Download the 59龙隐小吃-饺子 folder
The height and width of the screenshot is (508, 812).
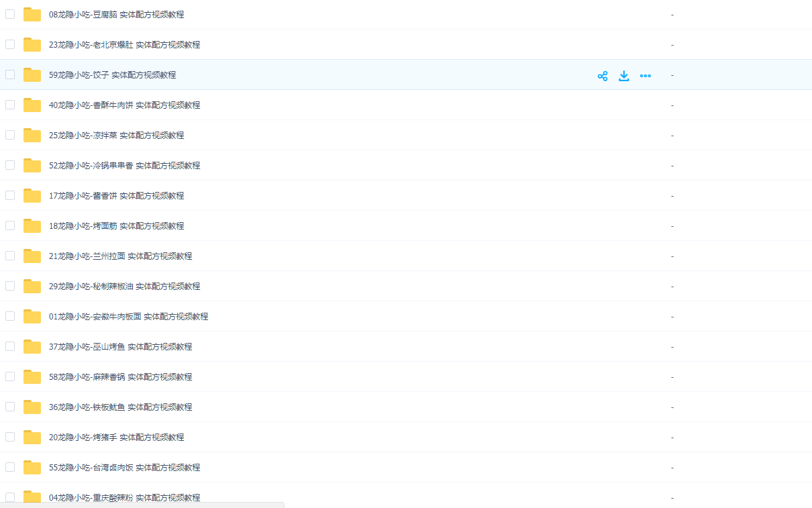[624, 76]
